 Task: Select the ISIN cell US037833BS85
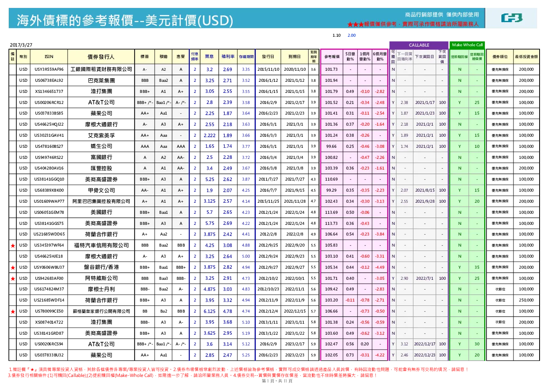click(x=49, y=113)
